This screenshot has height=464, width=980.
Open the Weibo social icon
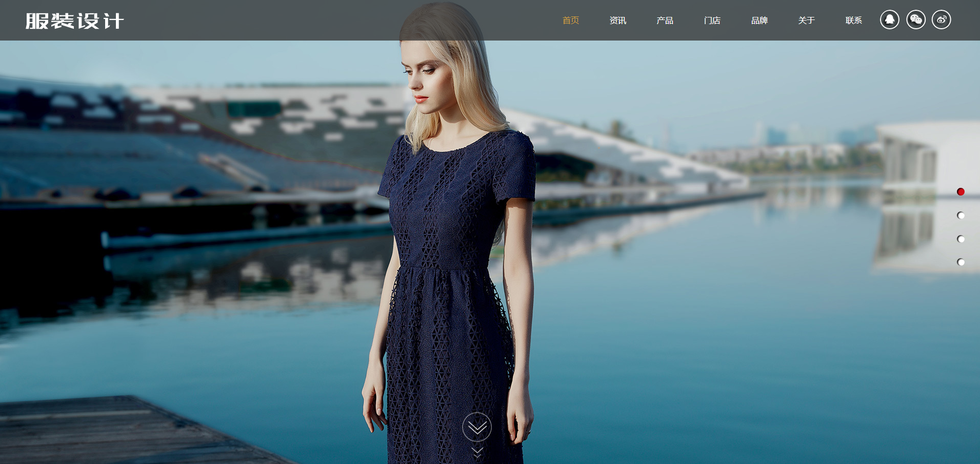click(941, 20)
